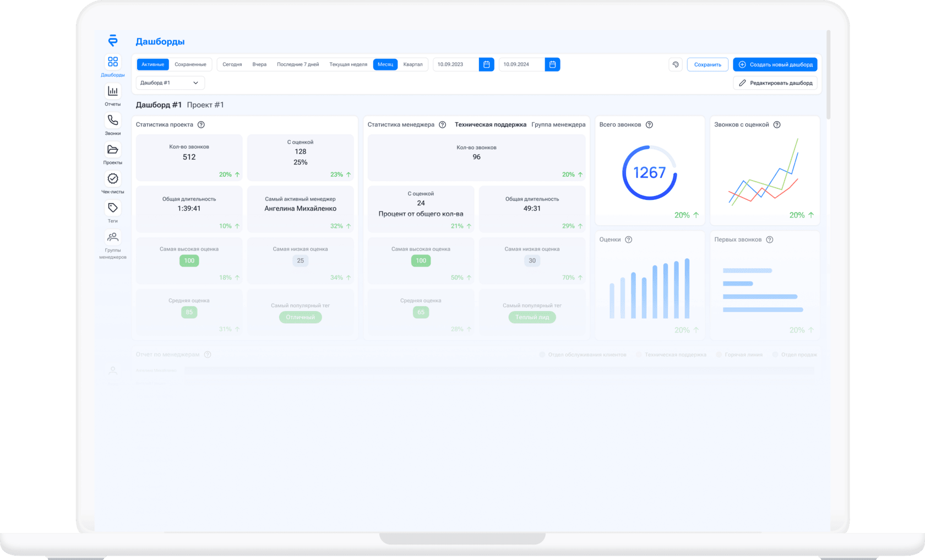Image resolution: width=925 pixels, height=560 pixels.
Task: Click the start date field 10.09.2023
Action: pos(456,64)
